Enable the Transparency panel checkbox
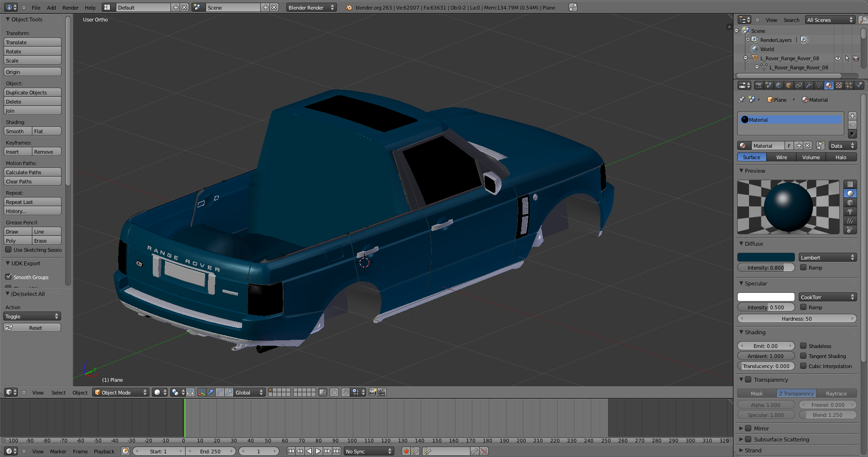The width and height of the screenshot is (868, 457). tap(748, 379)
